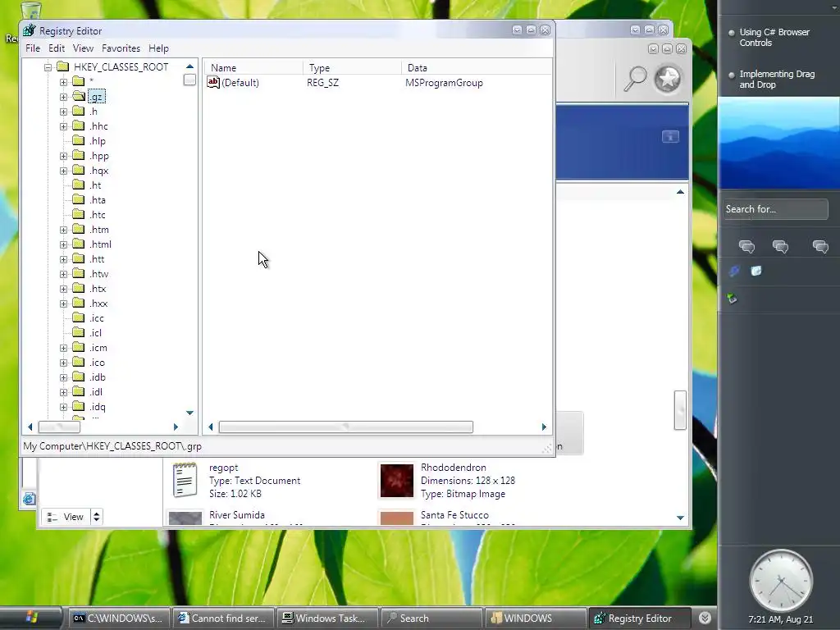The image size is (840, 630).
Task: Open Implementing Drag and Drop feed item
Action: [777, 80]
